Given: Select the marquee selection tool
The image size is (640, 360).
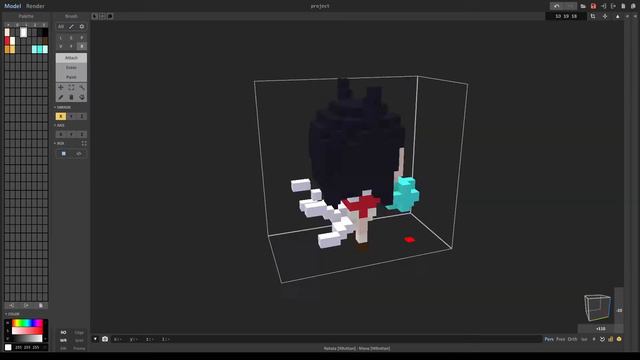Looking at the screenshot, I should (71, 87).
